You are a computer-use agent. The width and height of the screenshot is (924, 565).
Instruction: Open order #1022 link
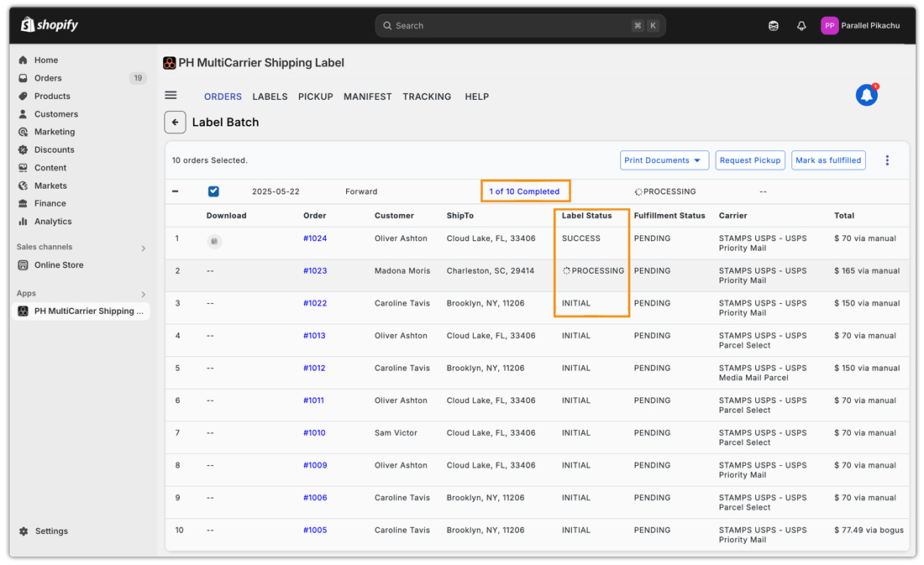click(315, 303)
